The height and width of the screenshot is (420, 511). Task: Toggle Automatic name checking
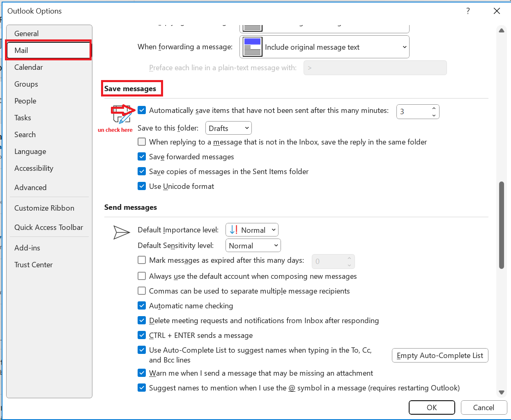coord(142,305)
